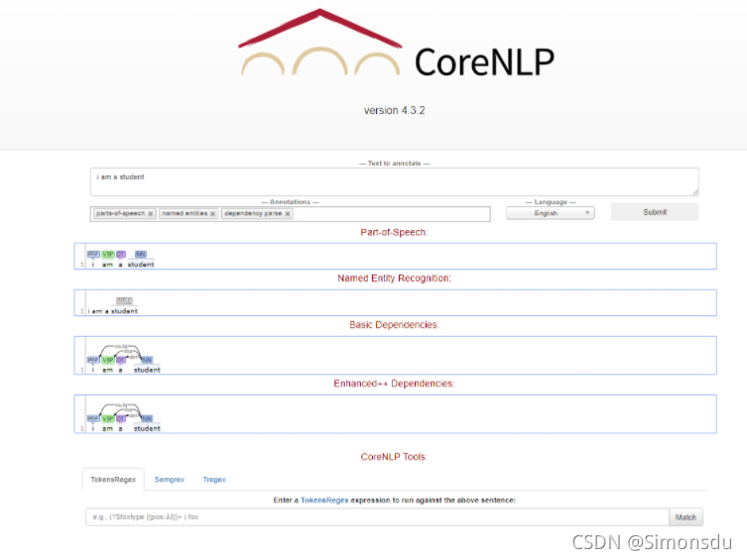The width and height of the screenshot is (747, 560).
Task: Click the CoreNLP logo image
Action: coord(396,44)
